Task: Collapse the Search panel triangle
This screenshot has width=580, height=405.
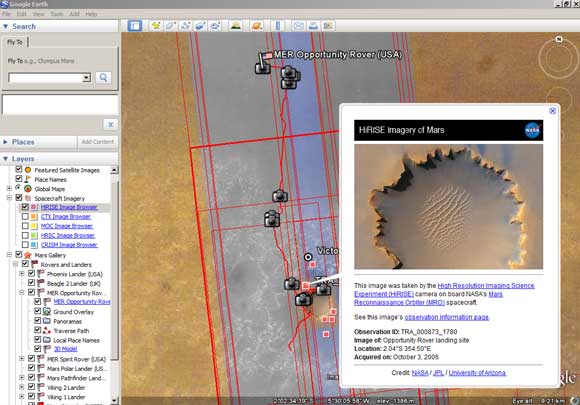Action: pos(5,26)
